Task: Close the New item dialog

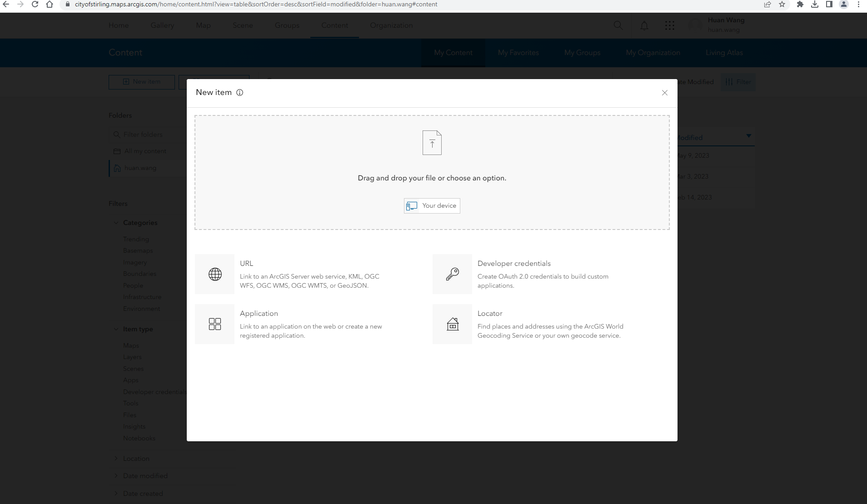Action: (665, 93)
